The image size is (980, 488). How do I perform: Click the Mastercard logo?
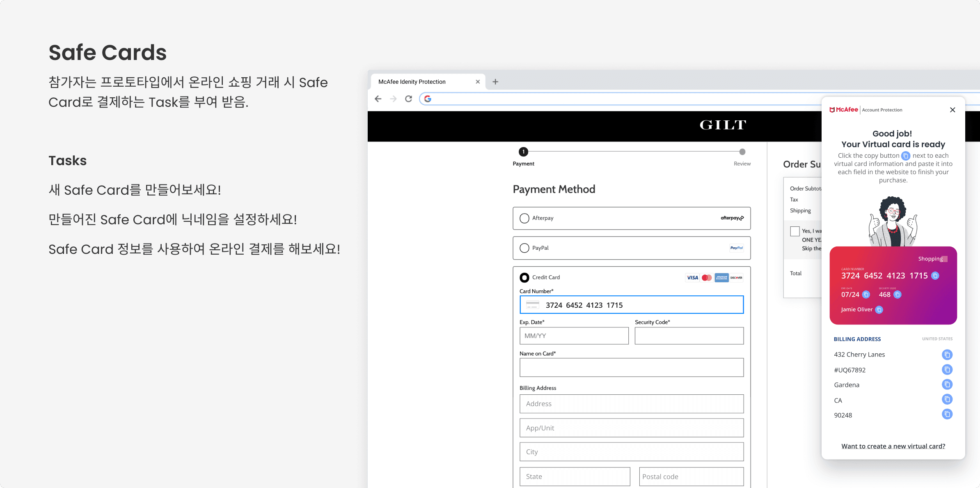pyautogui.click(x=707, y=278)
